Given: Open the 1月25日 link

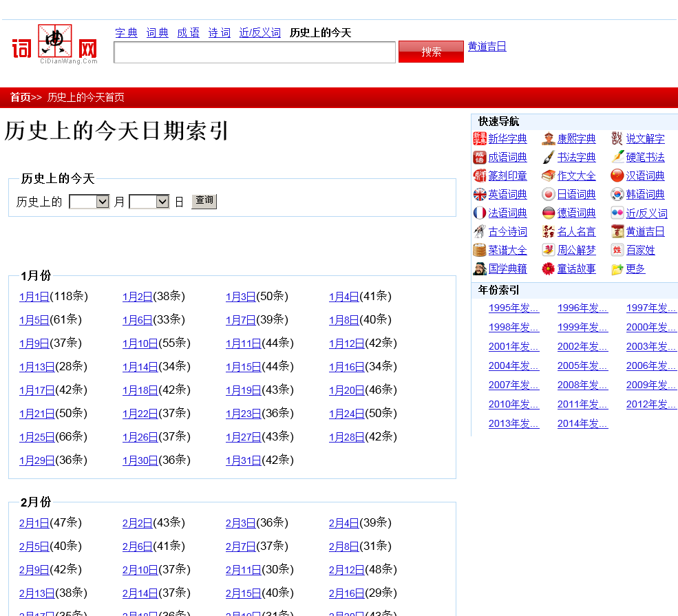Looking at the screenshot, I should [x=36, y=437].
